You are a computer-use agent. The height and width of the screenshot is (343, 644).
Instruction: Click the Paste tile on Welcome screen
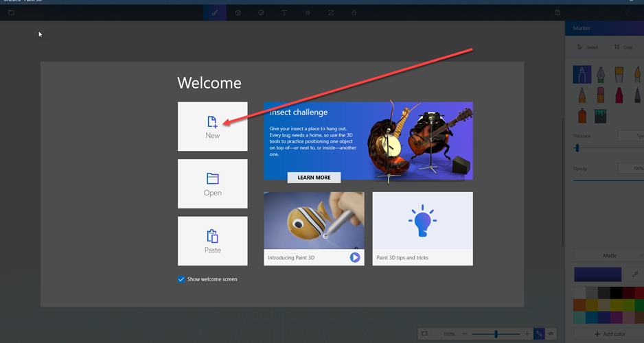coord(212,241)
